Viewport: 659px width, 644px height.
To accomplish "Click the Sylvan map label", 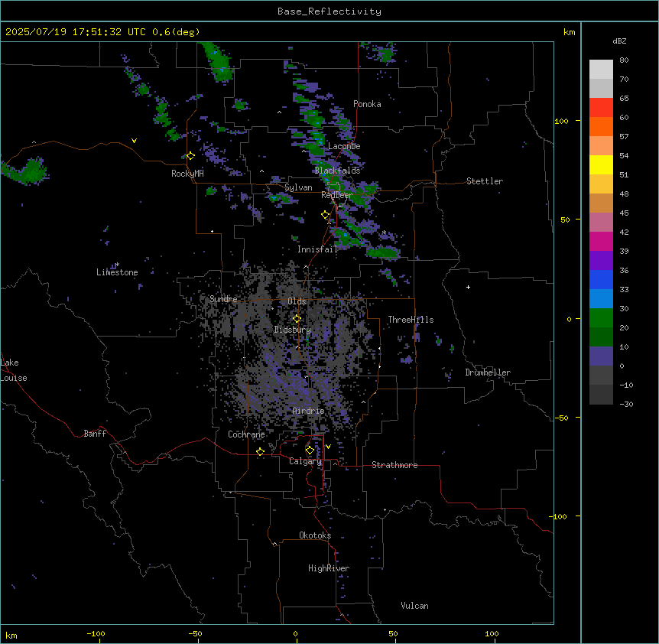I will [298, 187].
